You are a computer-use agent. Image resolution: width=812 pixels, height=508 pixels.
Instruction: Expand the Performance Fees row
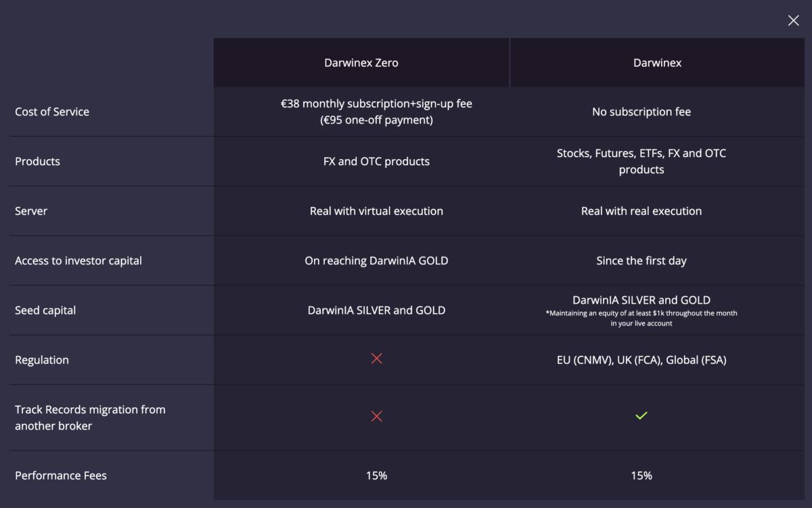[60, 476]
